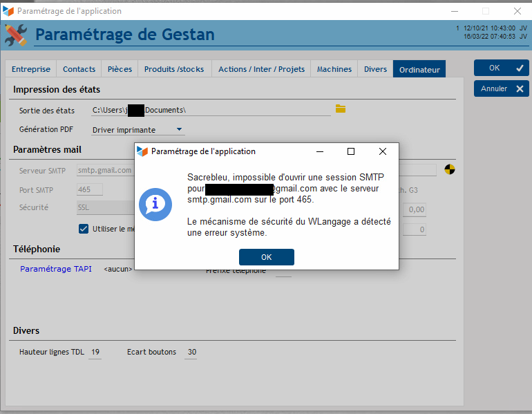Click the Sortie des états path field
532x414 pixels.
point(211,110)
